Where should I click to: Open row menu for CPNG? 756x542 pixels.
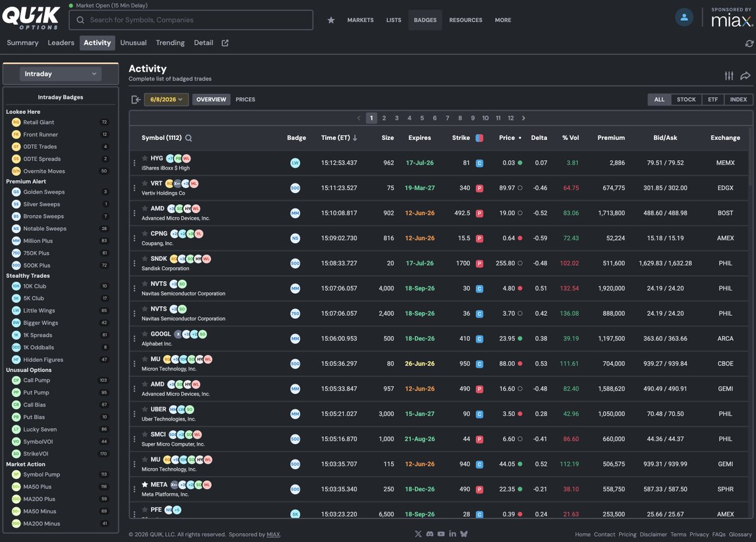click(x=134, y=238)
